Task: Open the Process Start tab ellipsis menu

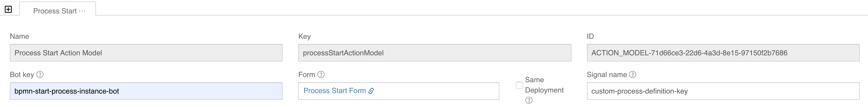Action: coord(82,11)
